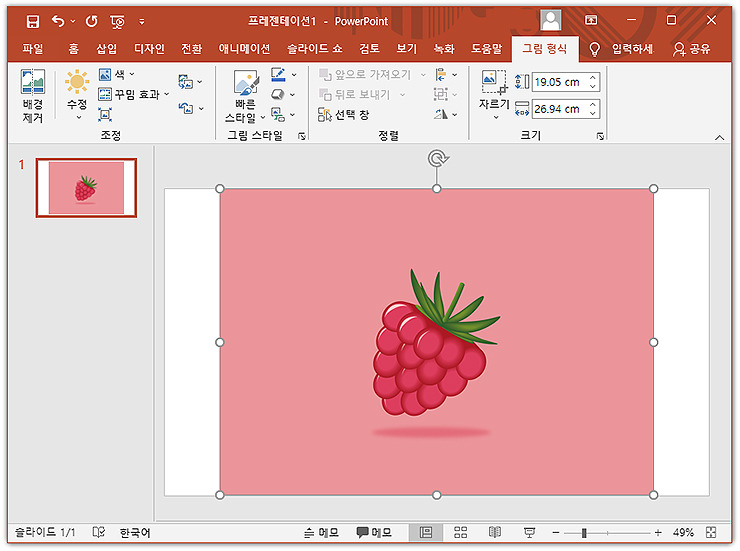Open the 빠른 스타일 quick styles dropdown

(245, 96)
